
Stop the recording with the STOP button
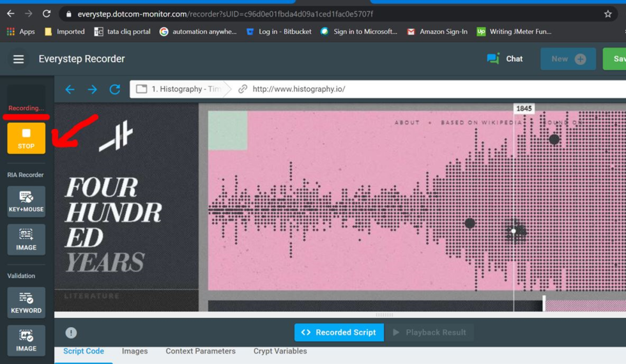coord(26,138)
